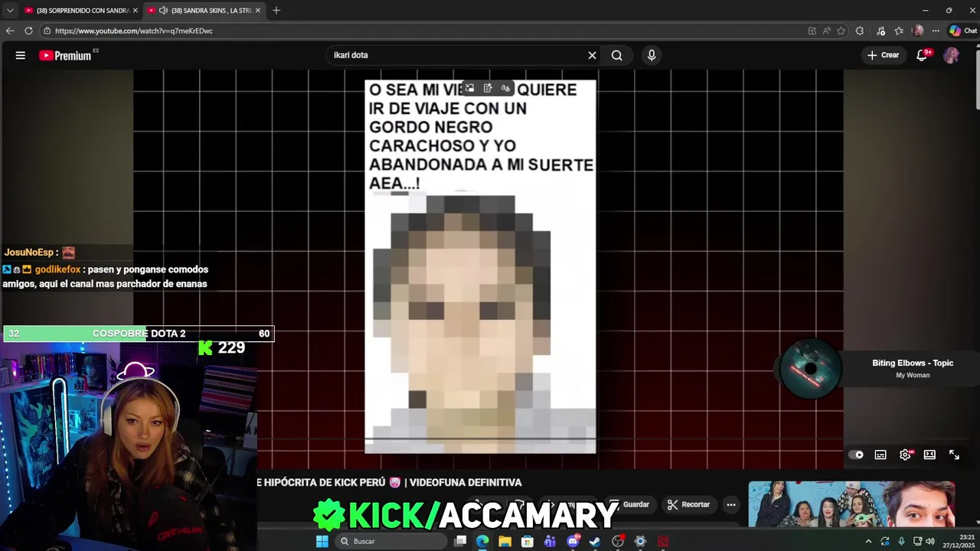Show hidden system tray icons chevron

[x=868, y=541]
